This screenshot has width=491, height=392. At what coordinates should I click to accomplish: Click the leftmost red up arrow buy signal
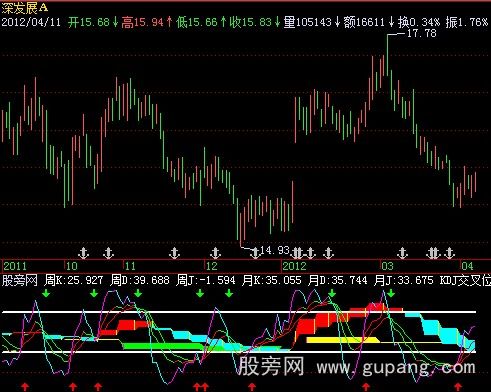pos(25,387)
